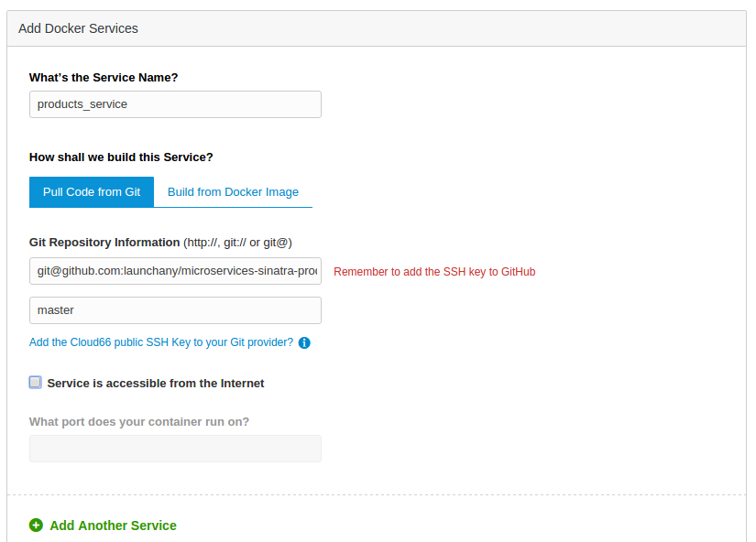Viewport: 756px width, 542px height.
Task: Click the 'Git Repository Information' label
Action: (x=104, y=243)
